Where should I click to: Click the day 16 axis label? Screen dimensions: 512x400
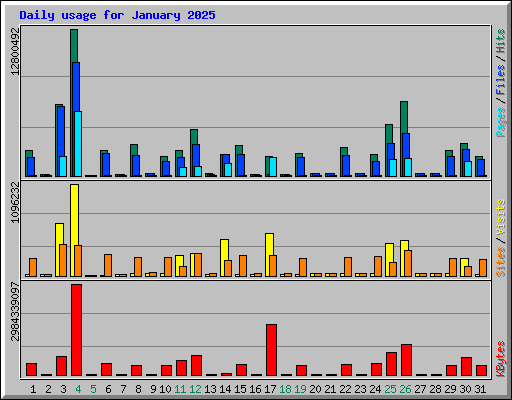click(255, 389)
